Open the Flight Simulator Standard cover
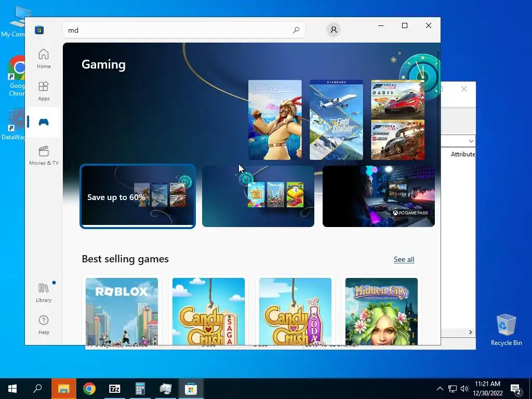This screenshot has width=532, height=399. coord(336,120)
